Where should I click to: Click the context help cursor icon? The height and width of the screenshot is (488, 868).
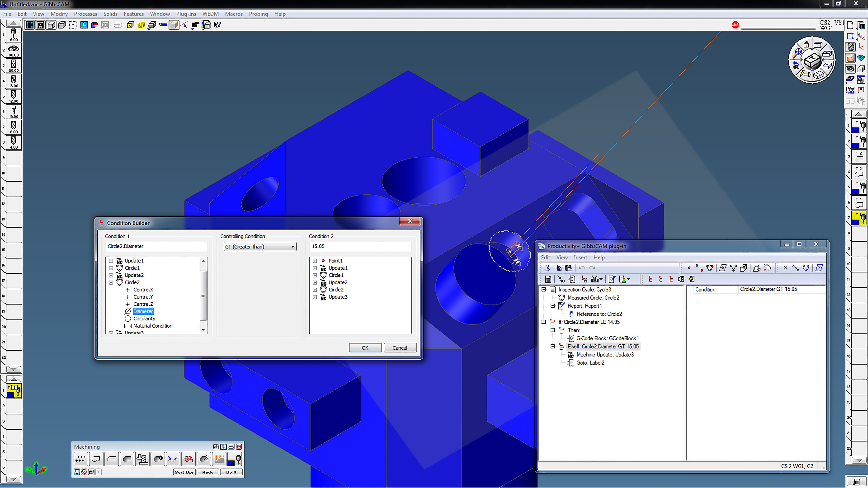[217, 25]
